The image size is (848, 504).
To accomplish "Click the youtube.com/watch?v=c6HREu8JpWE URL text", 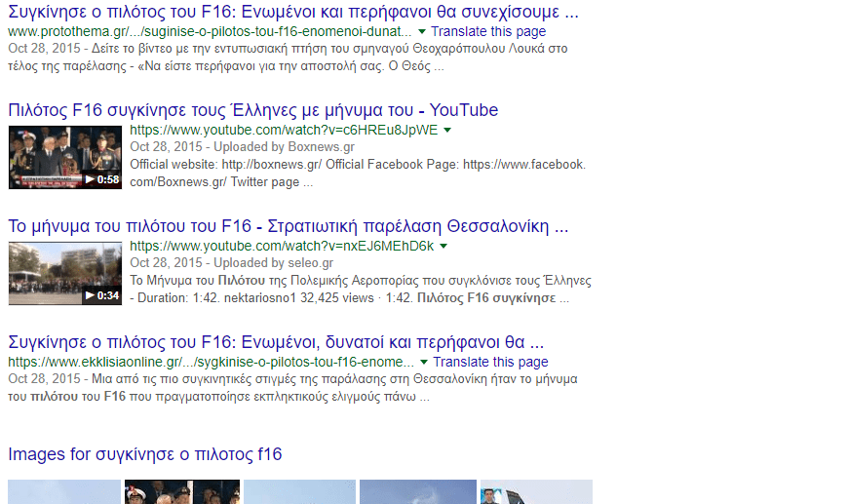I will point(284,130).
